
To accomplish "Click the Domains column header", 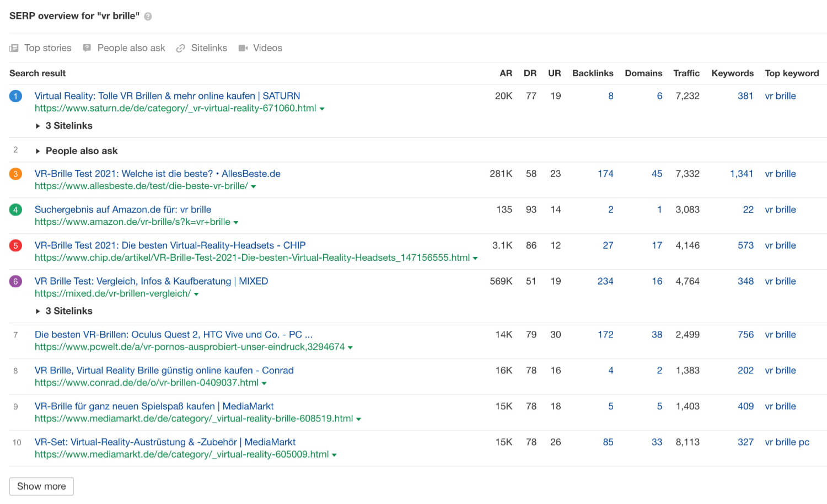I will click(x=643, y=73).
